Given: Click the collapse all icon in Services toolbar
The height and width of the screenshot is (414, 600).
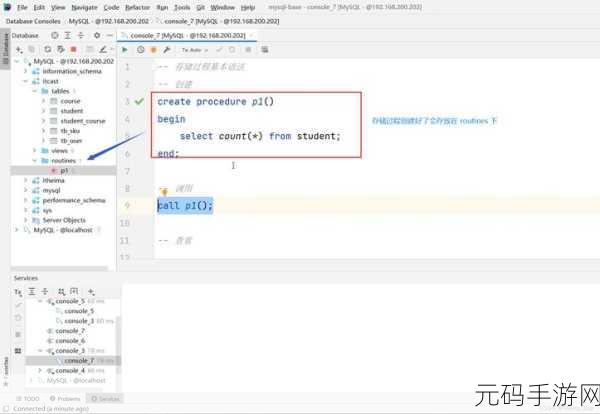Looking at the screenshot, I should 45,292.
